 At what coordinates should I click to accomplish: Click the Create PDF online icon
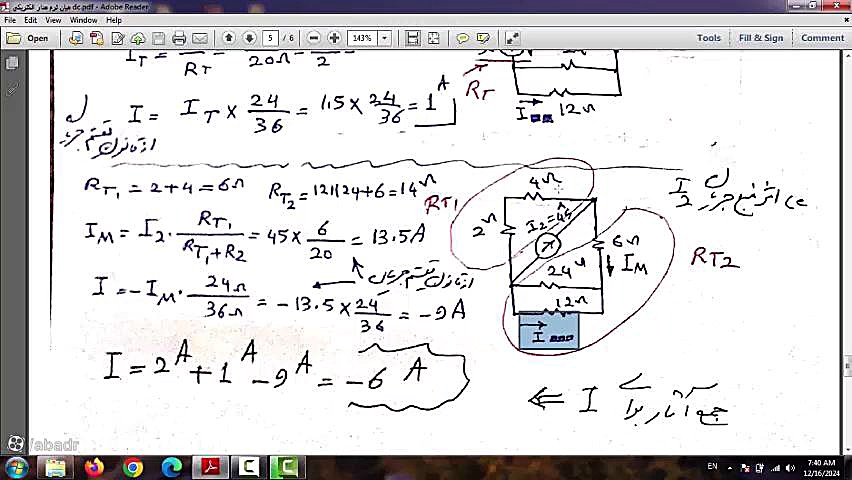point(97,38)
